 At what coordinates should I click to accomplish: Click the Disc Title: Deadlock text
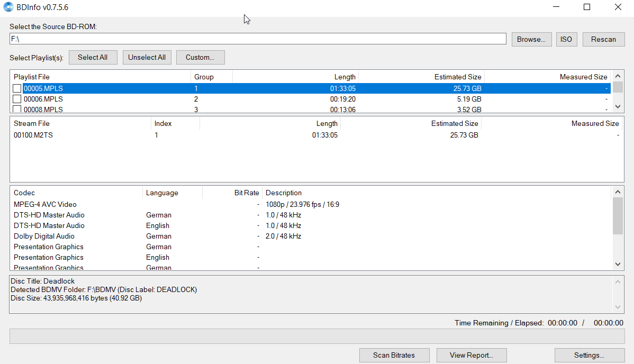coord(42,281)
